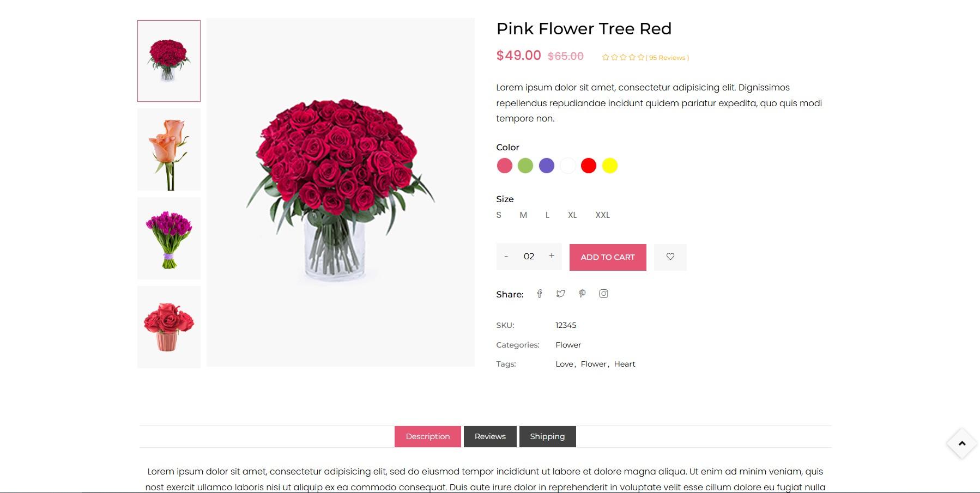The width and height of the screenshot is (980, 493).
Task: View the orange rose thumbnail
Action: (x=169, y=150)
